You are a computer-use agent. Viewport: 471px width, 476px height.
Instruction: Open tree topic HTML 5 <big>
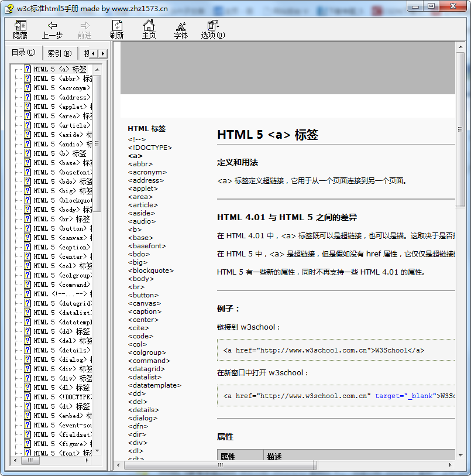tap(62, 191)
